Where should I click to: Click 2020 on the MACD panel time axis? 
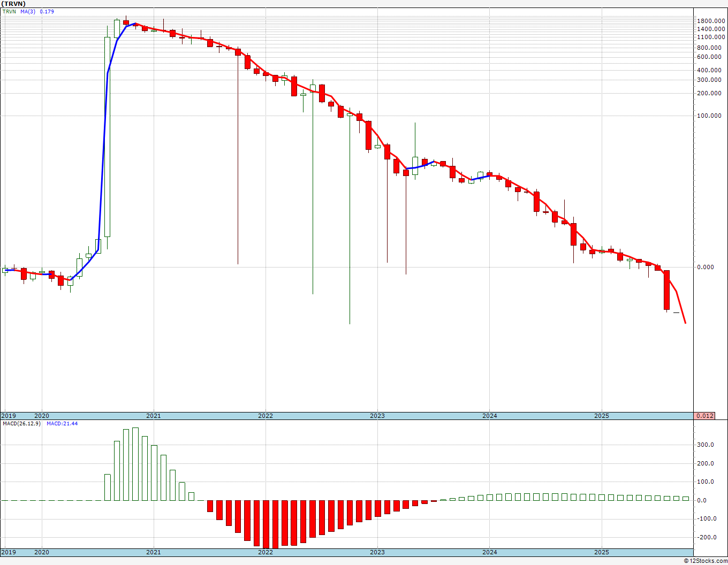pyautogui.click(x=42, y=552)
